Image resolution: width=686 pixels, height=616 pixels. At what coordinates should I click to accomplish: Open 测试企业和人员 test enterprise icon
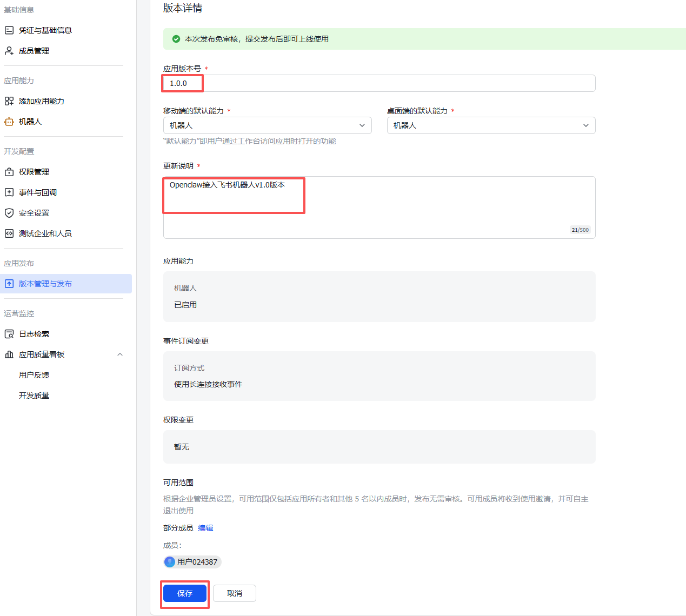[x=9, y=233]
